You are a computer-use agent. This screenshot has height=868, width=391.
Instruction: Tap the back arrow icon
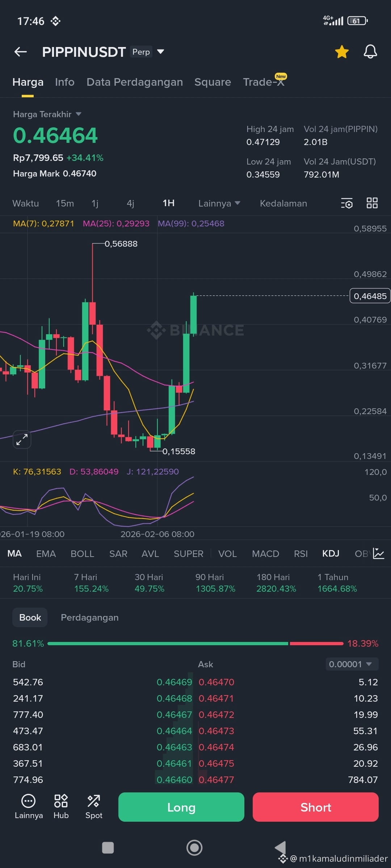(21, 52)
